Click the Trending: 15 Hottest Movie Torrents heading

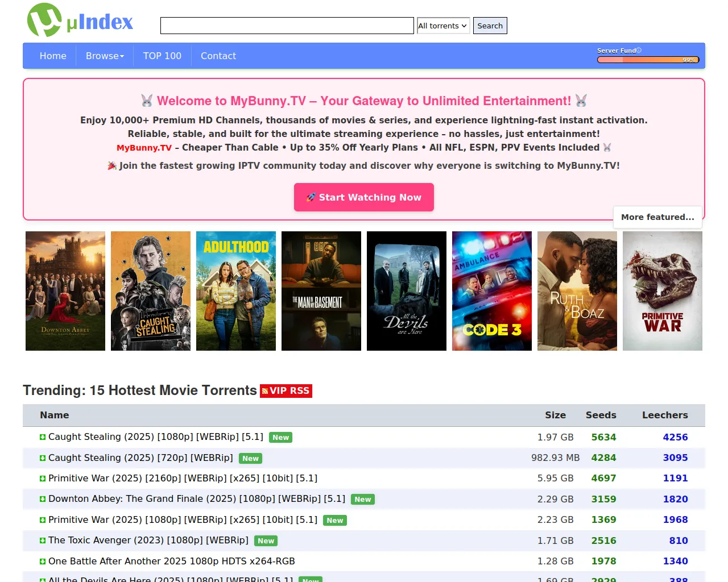tap(140, 390)
